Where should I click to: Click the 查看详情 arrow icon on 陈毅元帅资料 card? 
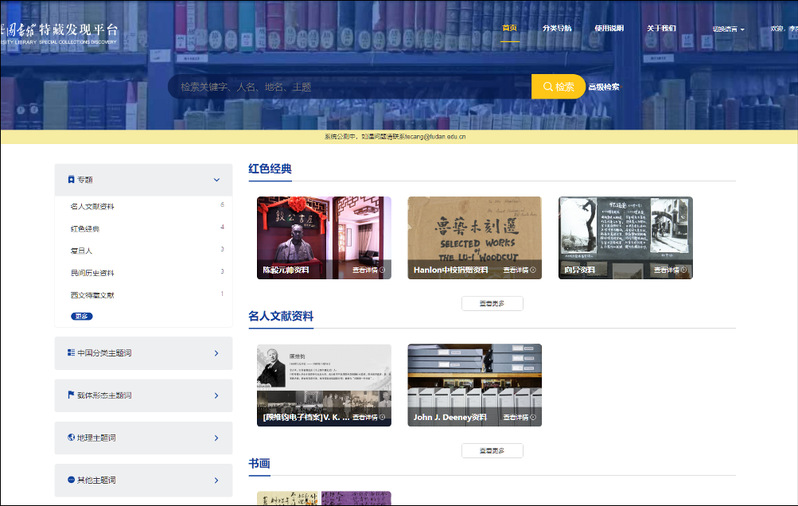click(383, 270)
